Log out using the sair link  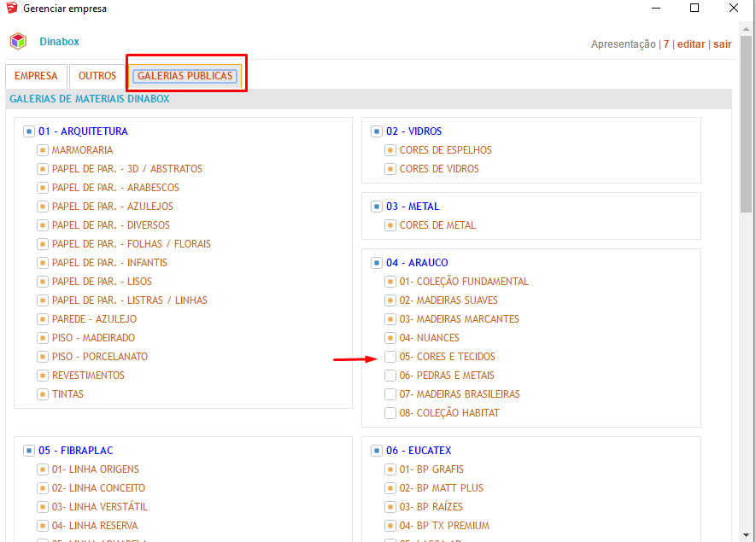click(x=722, y=44)
